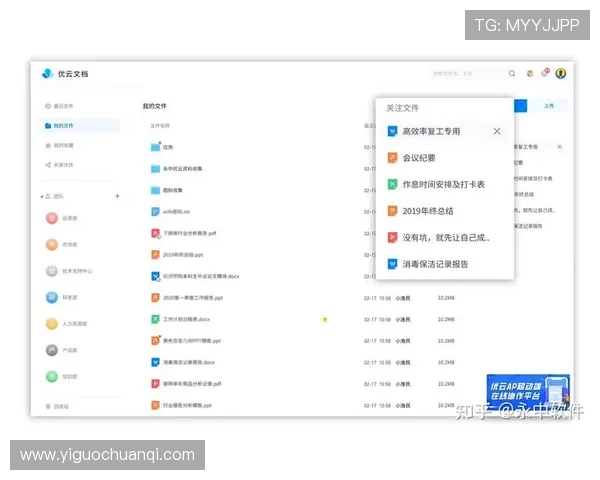The width and height of the screenshot is (600, 480).
Task: Open 行业报告分析模板.ppt file icon
Action: 155,405
